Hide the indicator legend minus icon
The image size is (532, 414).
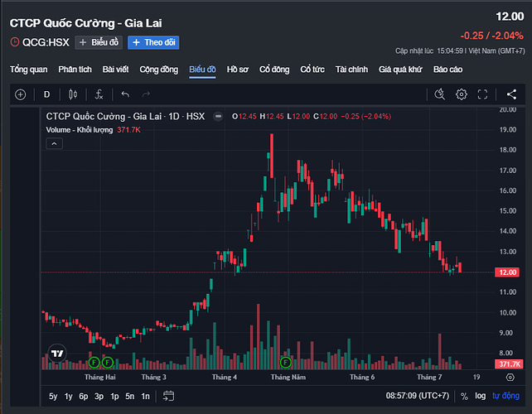tap(218, 116)
